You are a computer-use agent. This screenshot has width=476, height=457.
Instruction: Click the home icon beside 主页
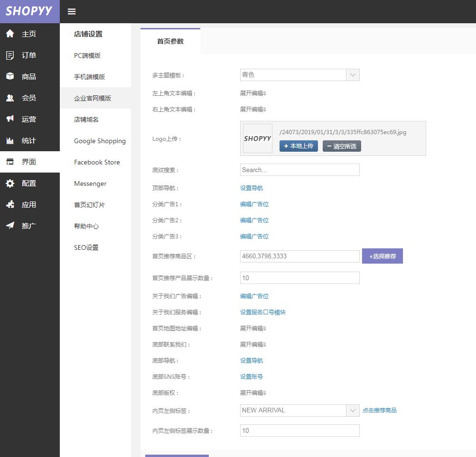click(10, 34)
